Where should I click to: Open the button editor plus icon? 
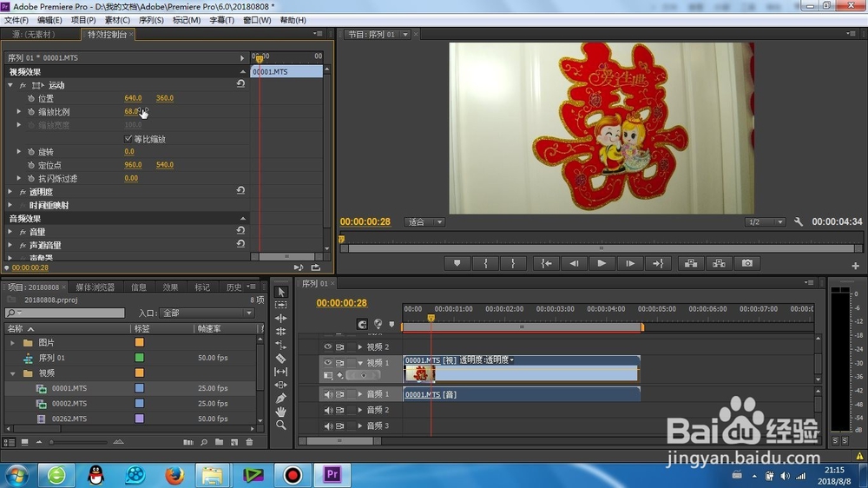(855, 266)
